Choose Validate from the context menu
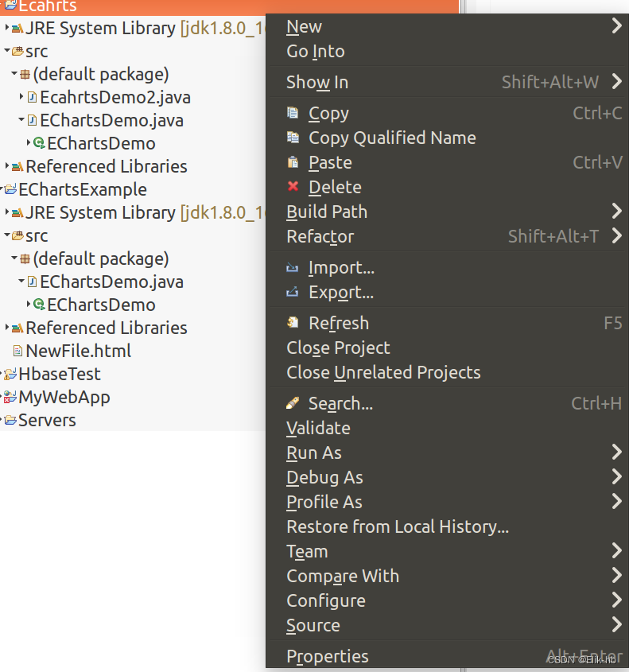Image resolution: width=629 pixels, height=672 pixels. point(318,428)
